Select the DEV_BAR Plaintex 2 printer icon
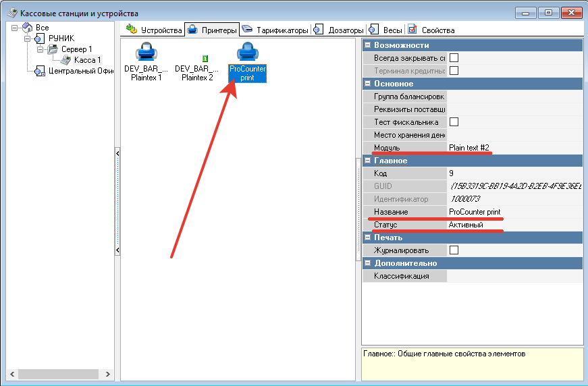 pos(196,59)
